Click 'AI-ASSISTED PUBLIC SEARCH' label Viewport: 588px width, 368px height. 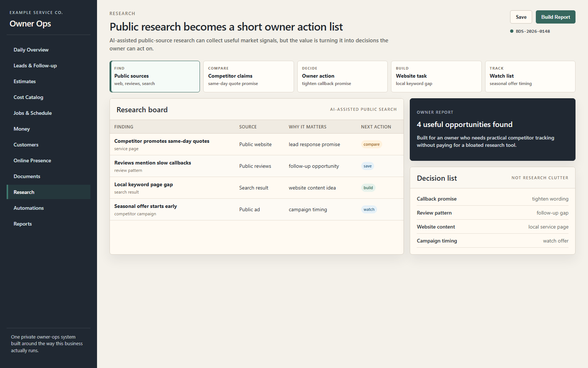tap(363, 109)
